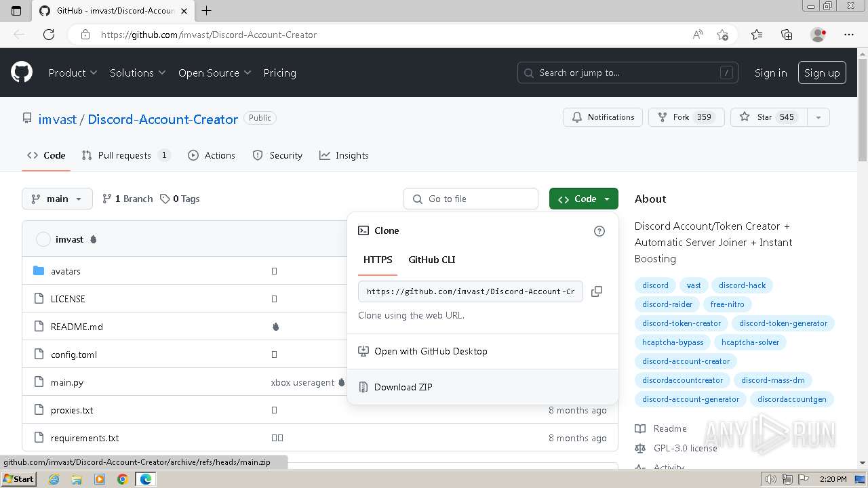
Task: Add this page to browser favorites
Action: coord(722,35)
